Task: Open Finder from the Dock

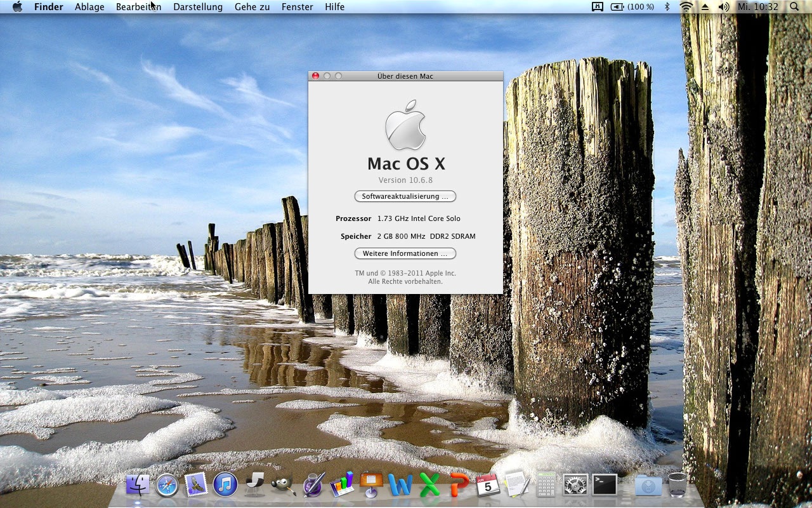Action: click(x=138, y=485)
